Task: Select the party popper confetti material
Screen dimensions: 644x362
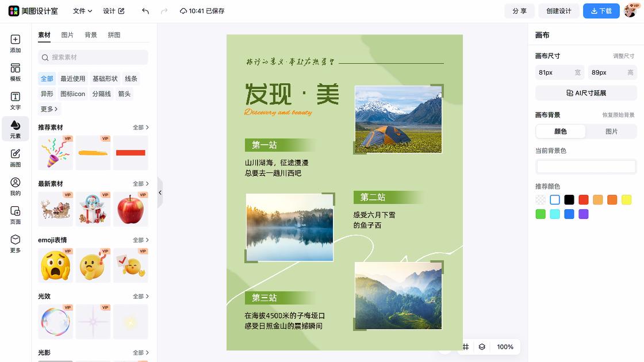Action: click(55, 153)
